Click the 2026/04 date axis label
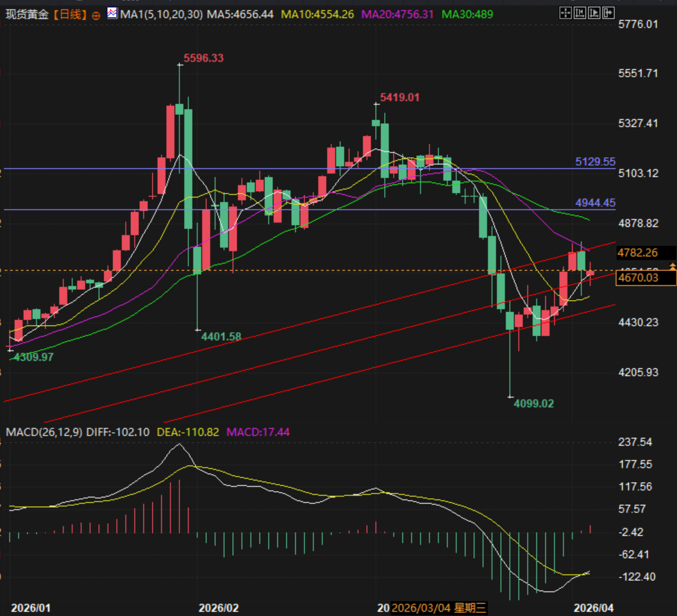This screenshot has height=616, width=677. (593, 608)
